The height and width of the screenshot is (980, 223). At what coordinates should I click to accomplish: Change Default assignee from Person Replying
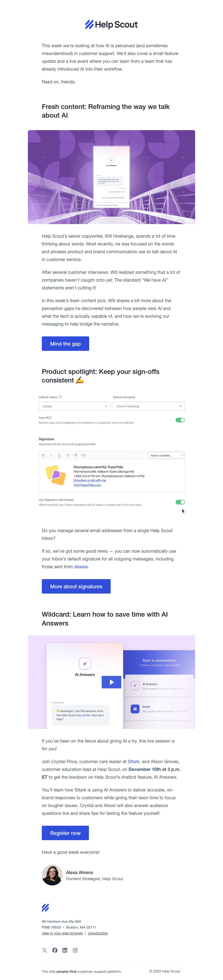[149, 406]
